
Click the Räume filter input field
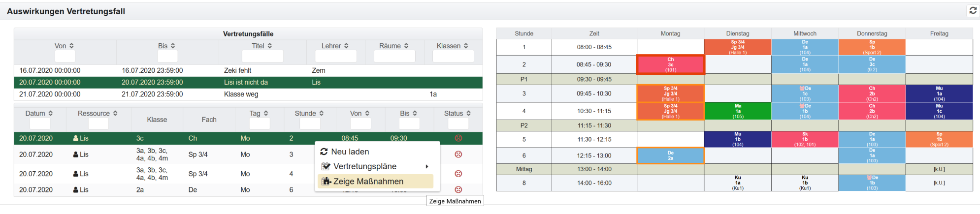point(394,57)
